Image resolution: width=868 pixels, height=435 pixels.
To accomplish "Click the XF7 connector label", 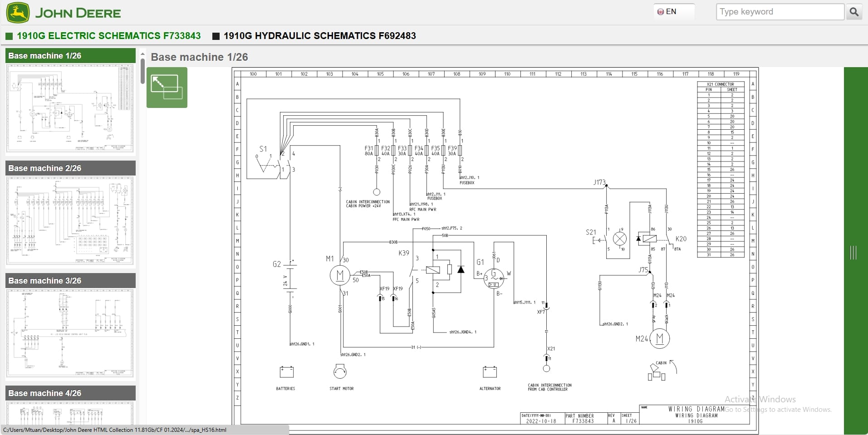I will (541, 312).
